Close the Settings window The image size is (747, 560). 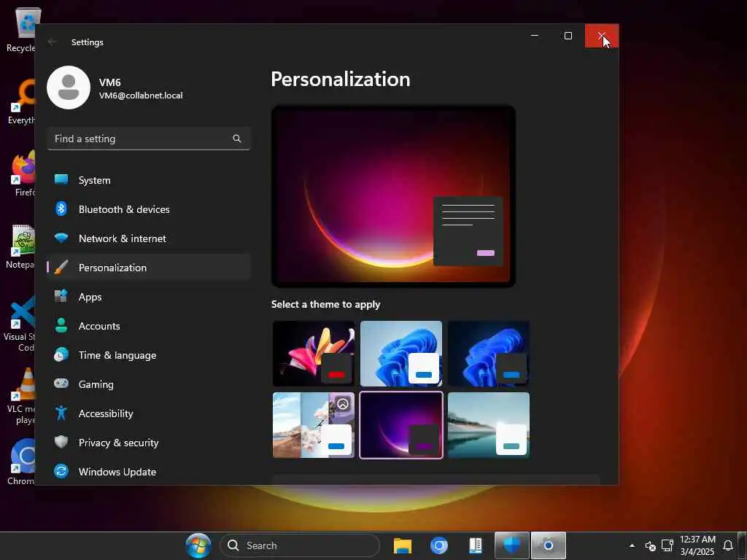[602, 36]
